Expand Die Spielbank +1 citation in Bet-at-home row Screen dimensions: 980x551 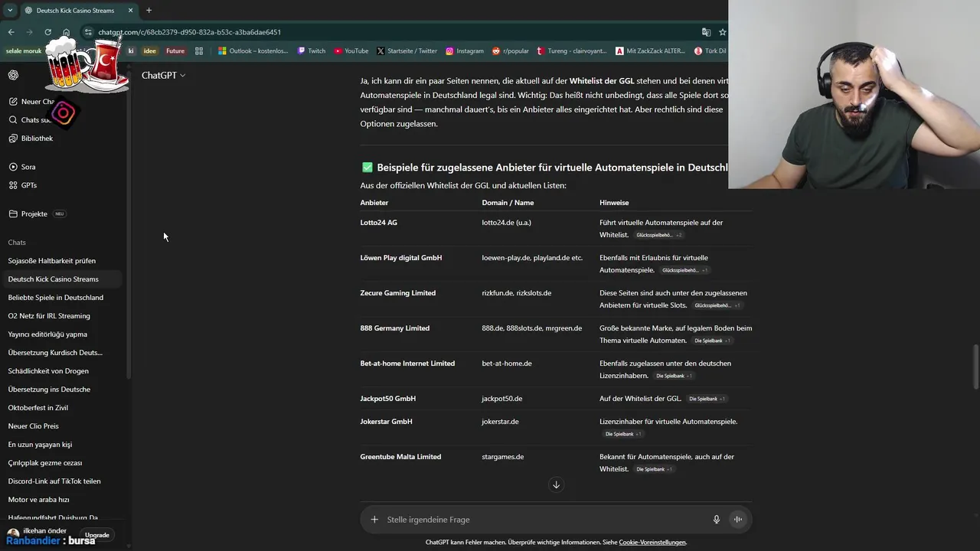coord(674,376)
